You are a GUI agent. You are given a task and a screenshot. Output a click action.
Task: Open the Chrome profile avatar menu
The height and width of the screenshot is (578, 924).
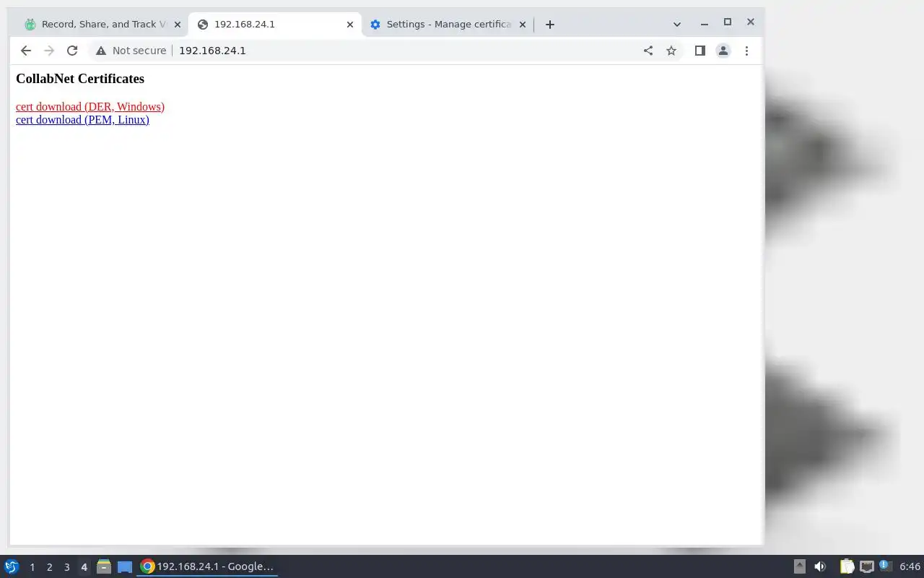point(723,51)
